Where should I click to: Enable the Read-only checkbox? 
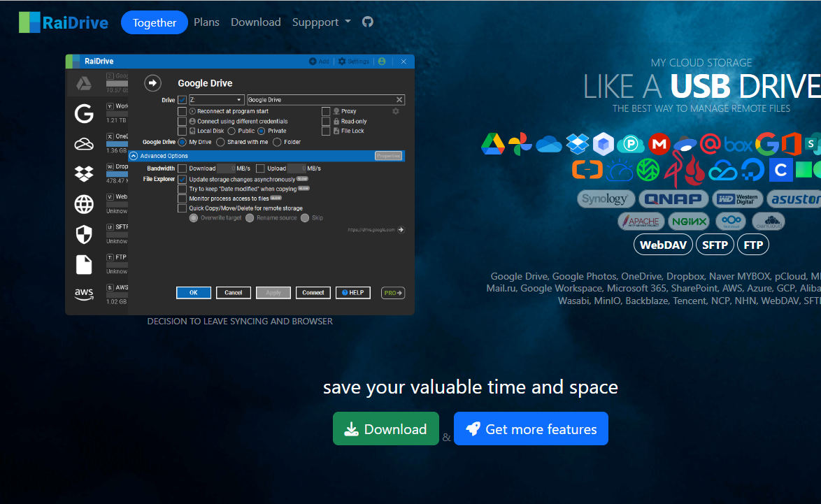[326, 122]
